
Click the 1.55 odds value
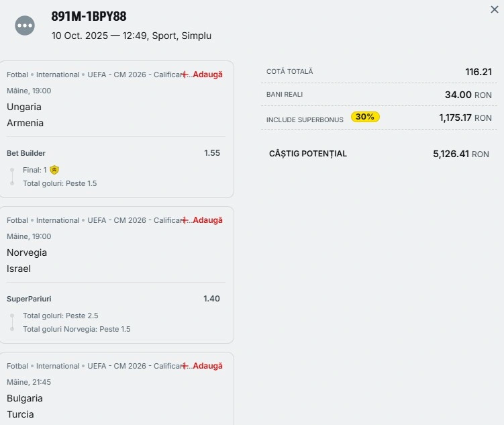(212, 153)
